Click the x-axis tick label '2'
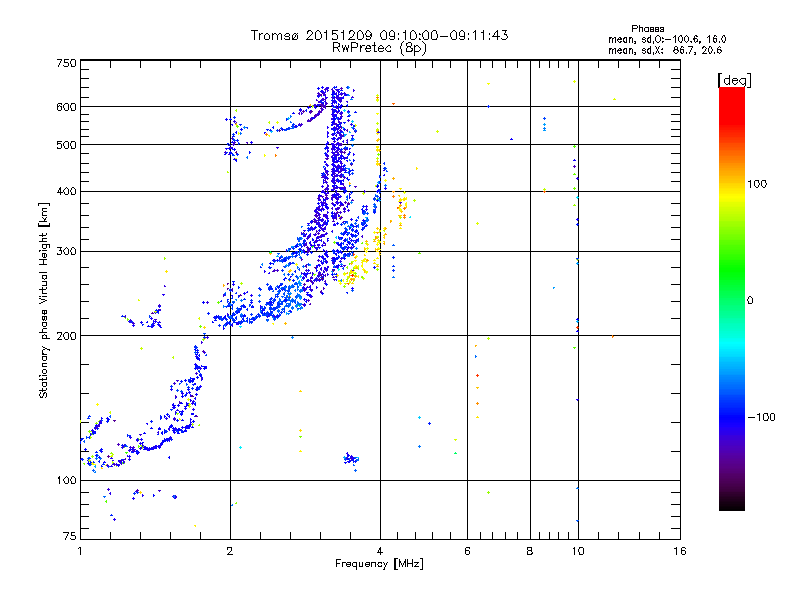Viewport: 800px width, 600px height. point(230,551)
